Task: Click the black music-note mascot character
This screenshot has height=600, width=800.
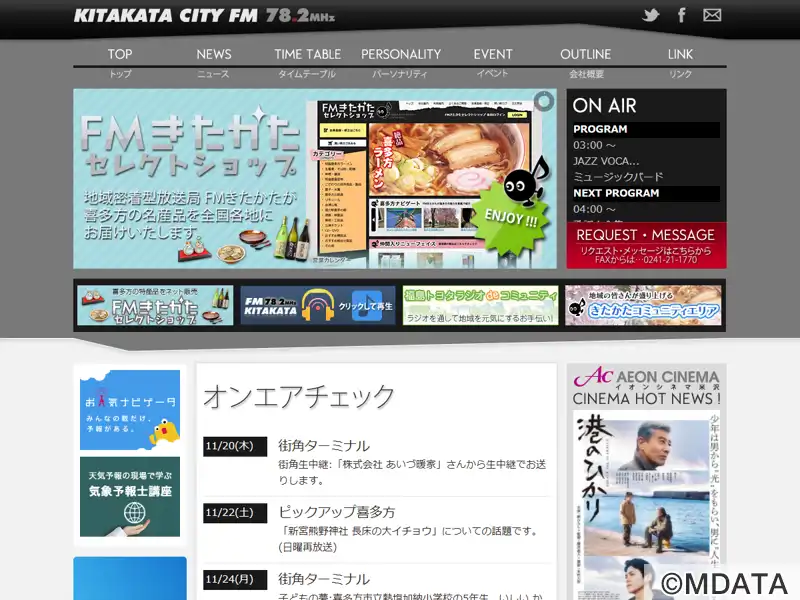Action: coord(526,180)
